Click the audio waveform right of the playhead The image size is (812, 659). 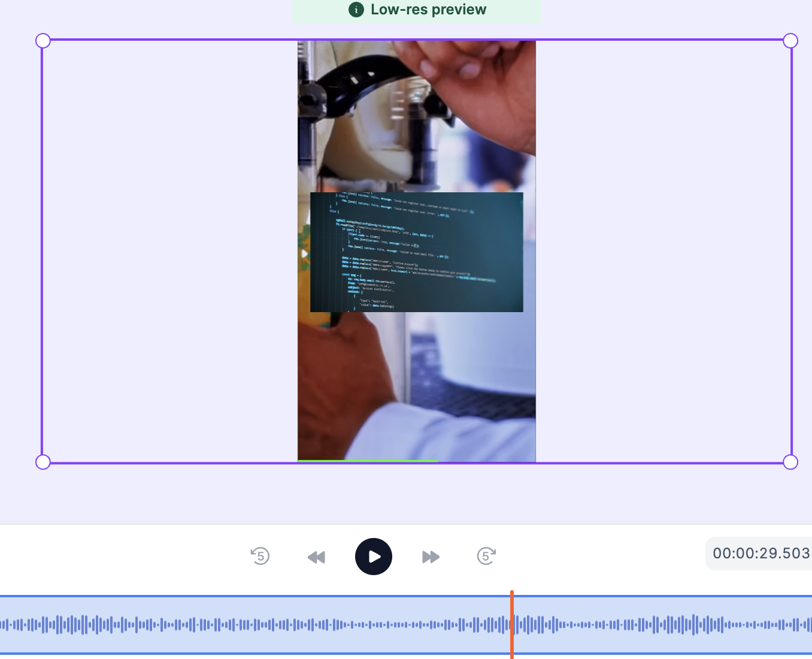pos(659,625)
